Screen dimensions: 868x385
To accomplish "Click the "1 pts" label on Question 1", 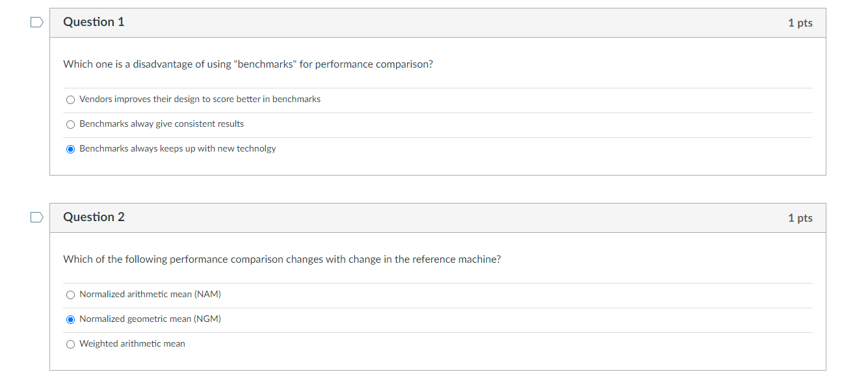I will [x=800, y=23].
